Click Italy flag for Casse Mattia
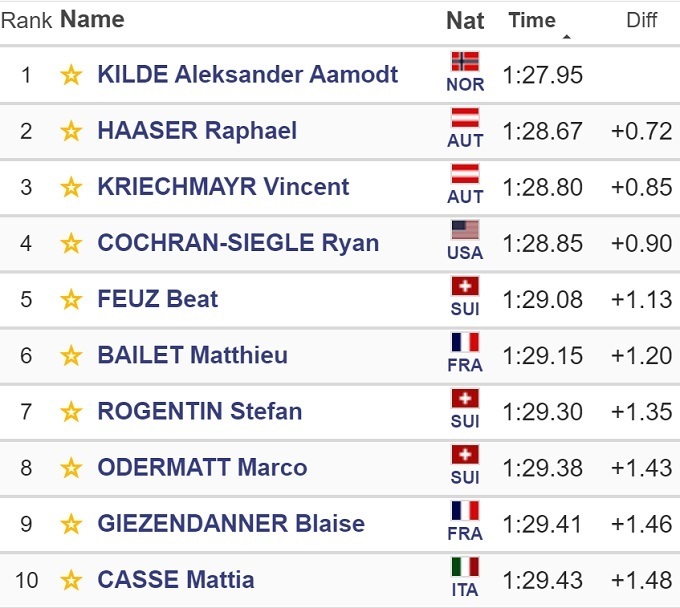Screen dimensions: 680x608 click(465, 566)
